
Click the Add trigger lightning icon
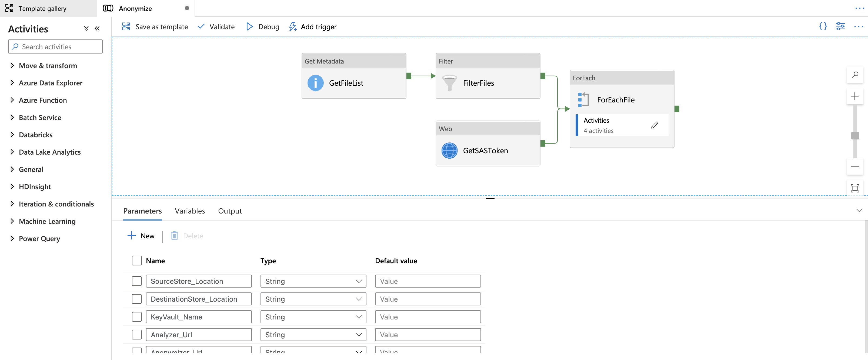[x=292, y=27]
